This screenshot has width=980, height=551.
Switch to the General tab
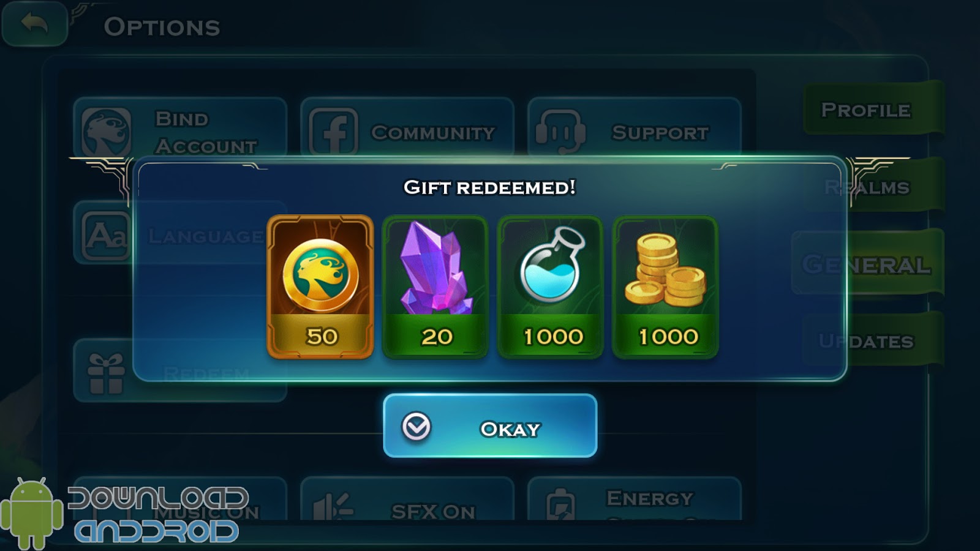[x=866, y=264]
